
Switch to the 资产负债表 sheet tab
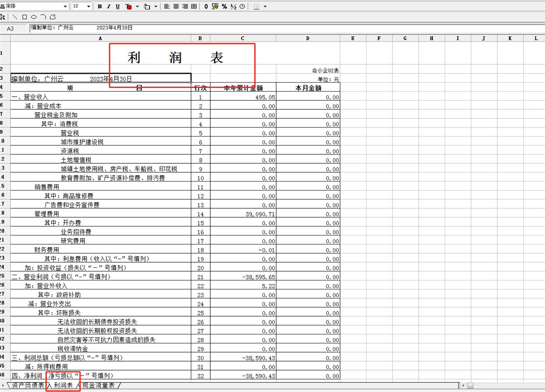point(28,385)
